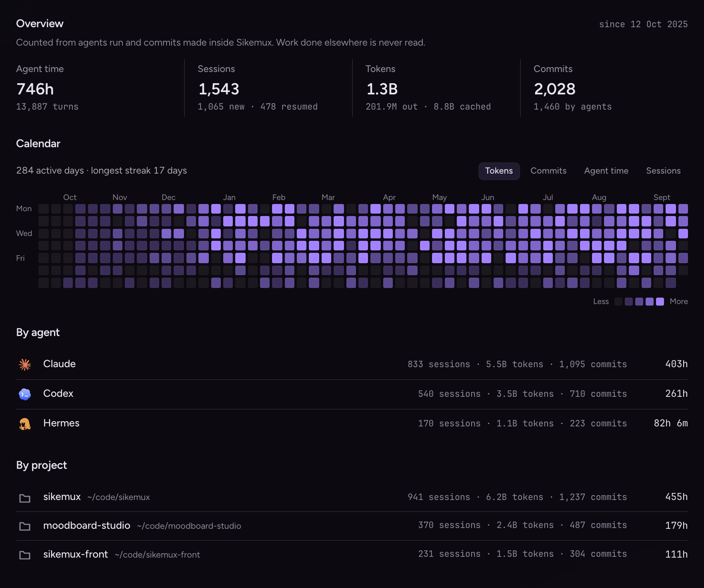
Task: Click the Wed weekday label
Action: (x=24, y=233)
